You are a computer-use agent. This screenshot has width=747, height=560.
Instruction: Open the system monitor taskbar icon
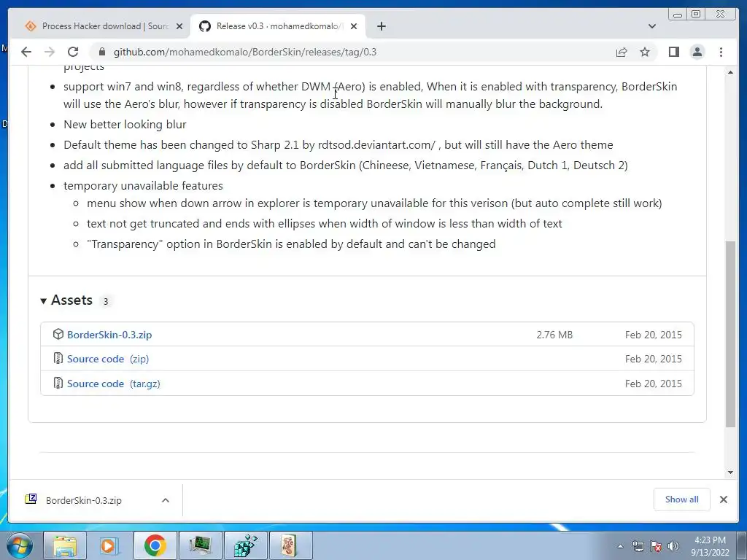tap(201, 545)
